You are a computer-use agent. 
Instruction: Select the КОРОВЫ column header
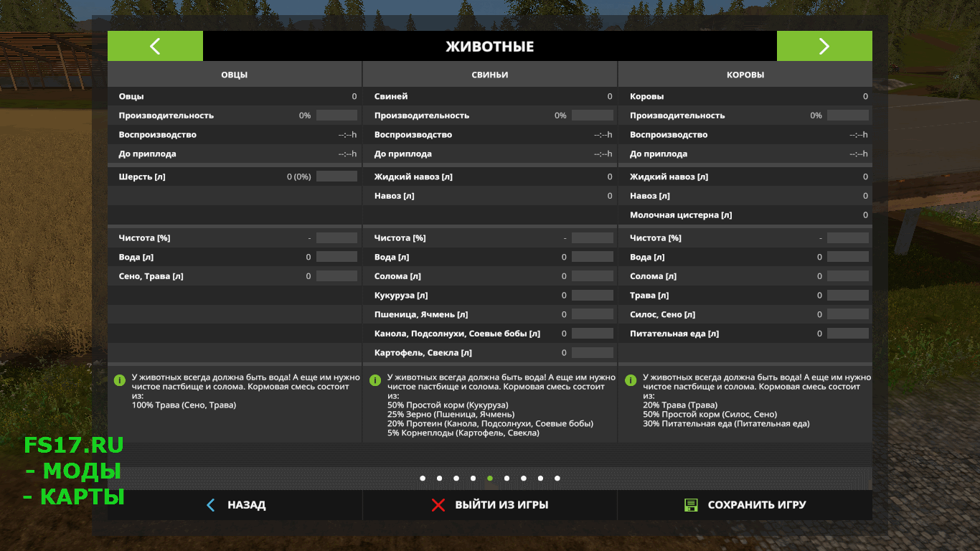pyautogui.click(x=745, y=75)
